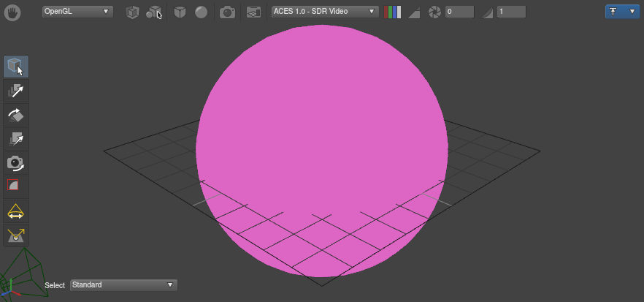Click the gamma field showing 1
The width and height of the screenshot is (644, 302).
511,12
